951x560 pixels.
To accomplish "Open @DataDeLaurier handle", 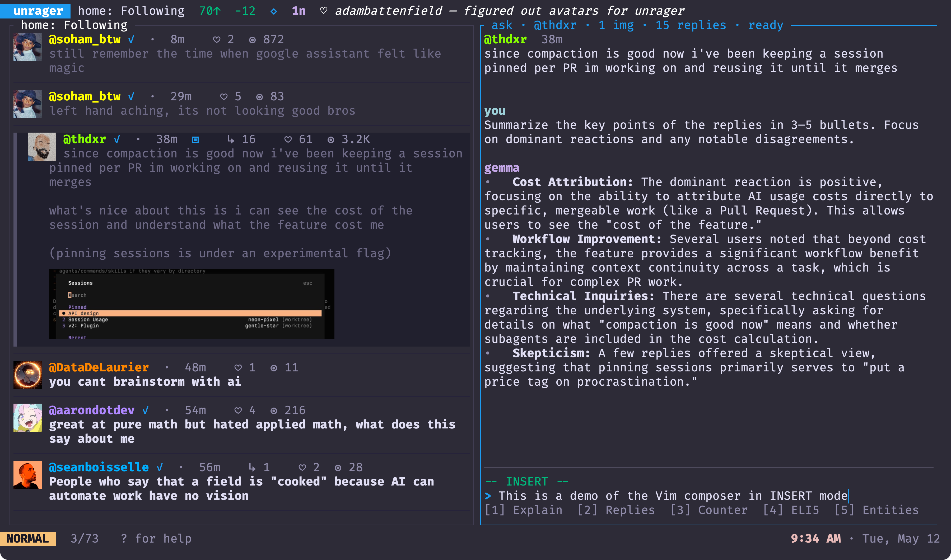I will 99,367.
